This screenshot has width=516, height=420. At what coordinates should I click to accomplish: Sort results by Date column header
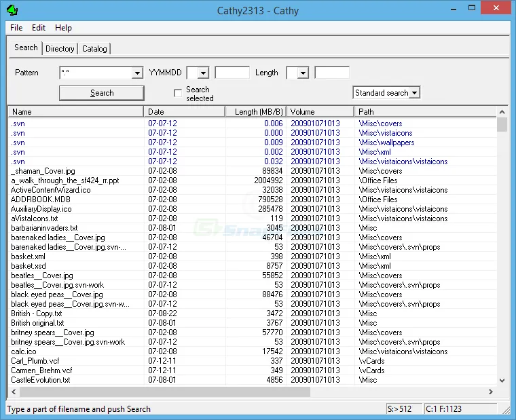click(184, 112)
